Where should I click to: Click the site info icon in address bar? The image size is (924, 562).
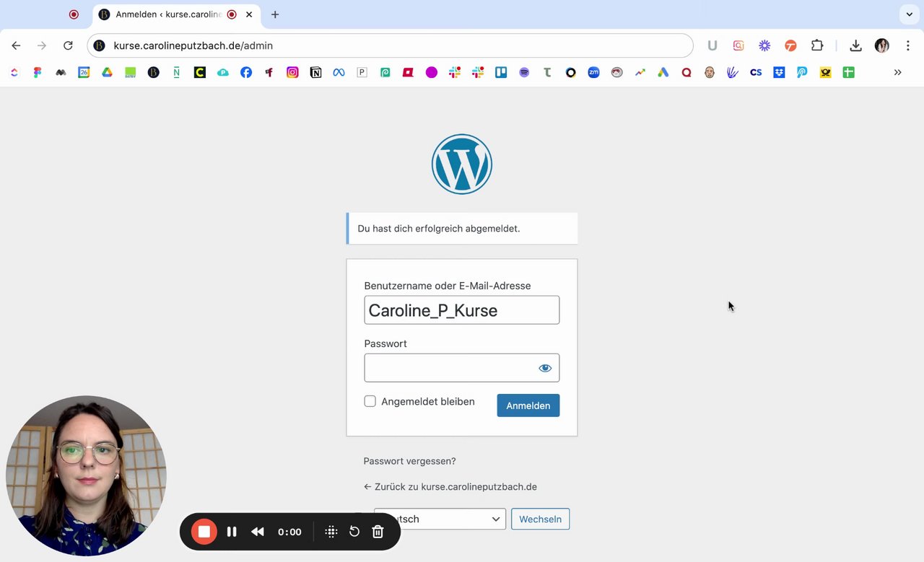point(100,45)
